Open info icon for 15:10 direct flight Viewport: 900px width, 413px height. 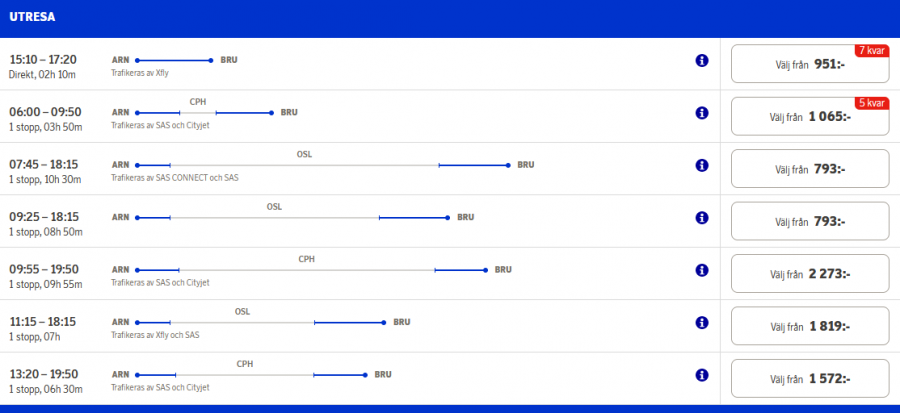[x=702, y=61]
